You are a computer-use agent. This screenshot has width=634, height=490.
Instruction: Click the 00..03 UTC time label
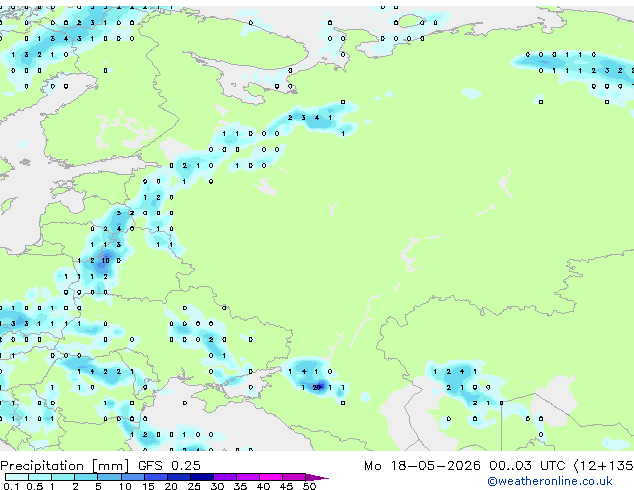click(x=526, y=466)
